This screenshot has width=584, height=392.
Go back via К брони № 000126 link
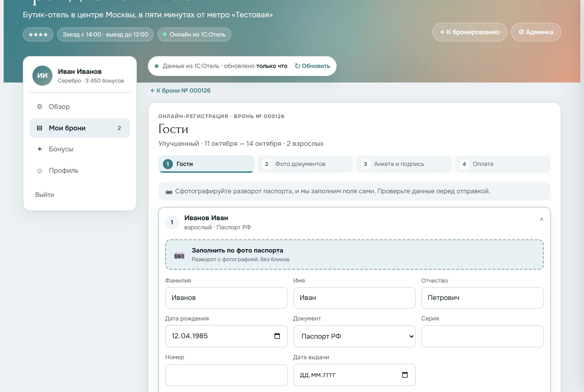[180, 90]
